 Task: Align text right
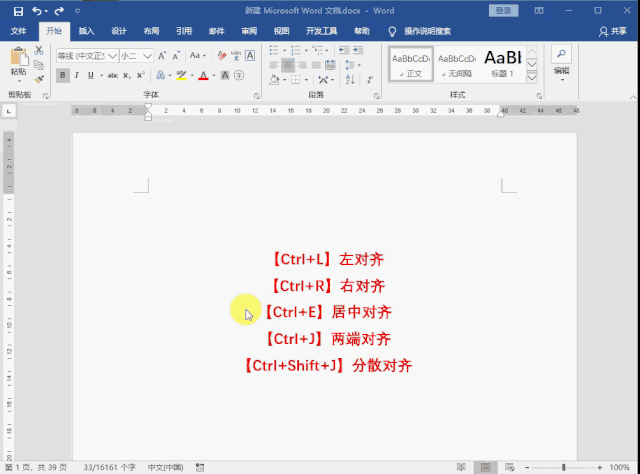[x=302, y=65]
